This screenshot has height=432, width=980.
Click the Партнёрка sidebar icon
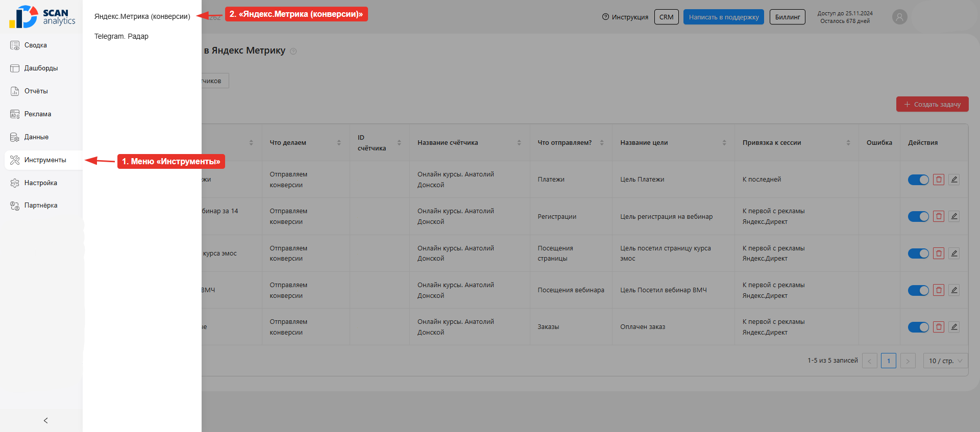[15, 206]
